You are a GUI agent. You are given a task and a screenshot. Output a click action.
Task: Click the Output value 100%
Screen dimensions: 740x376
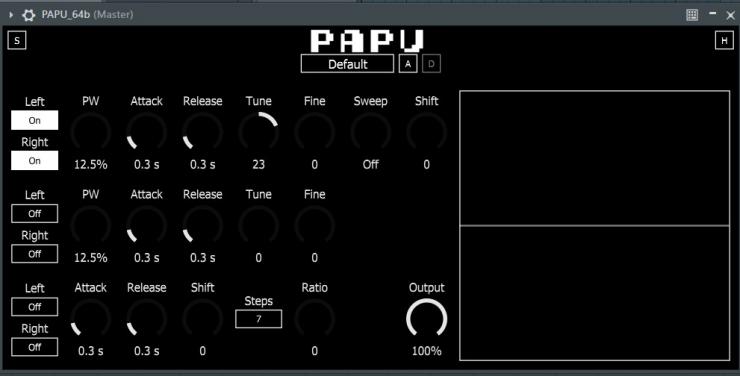point(427,351)
